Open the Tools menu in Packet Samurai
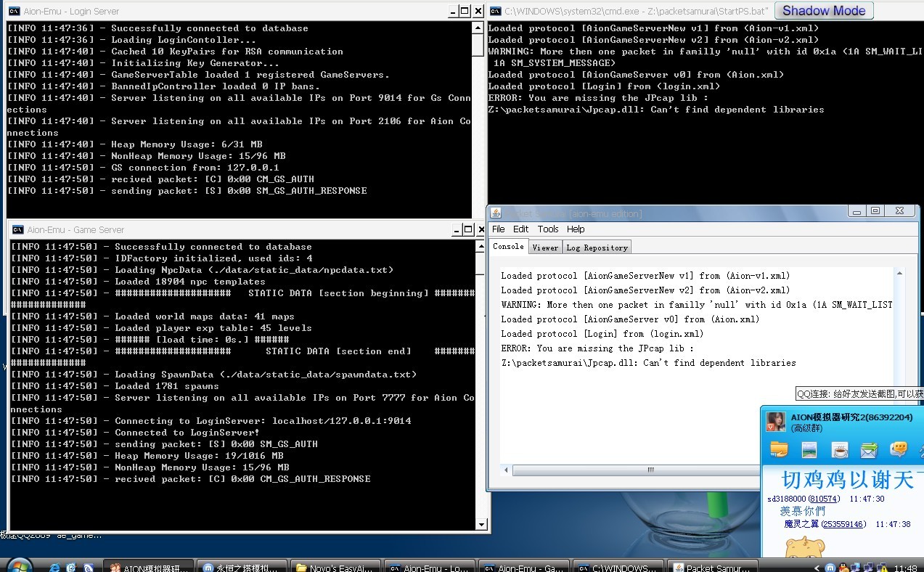Screen dimensions: 924x572 548,229
